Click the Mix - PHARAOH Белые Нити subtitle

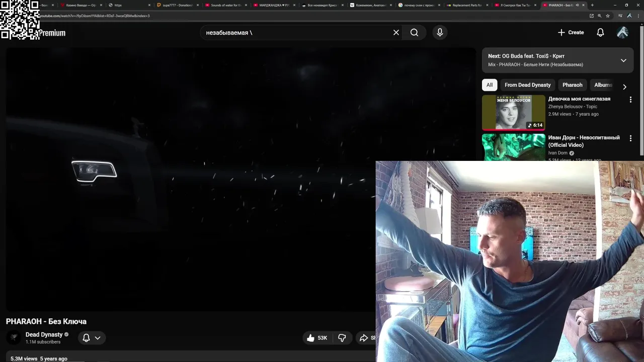(535, 64)
